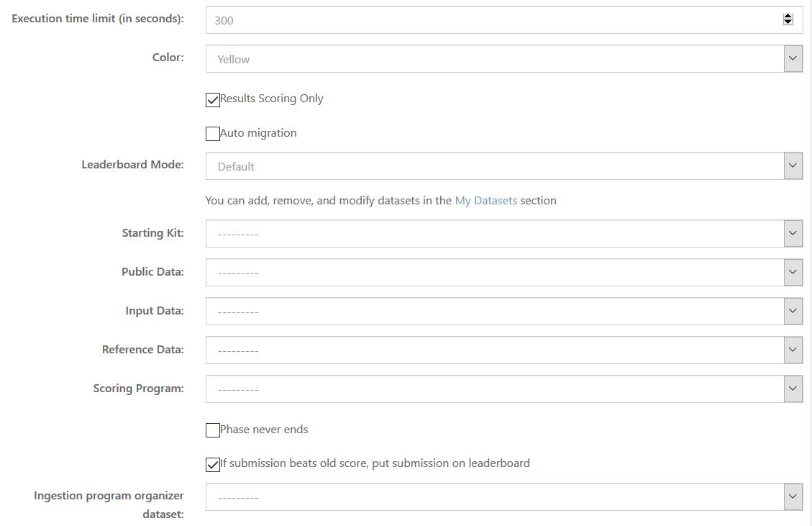Increase execution time with the up arrow
The height and width of the screenshot is (526, 812).
coord(788,16)
